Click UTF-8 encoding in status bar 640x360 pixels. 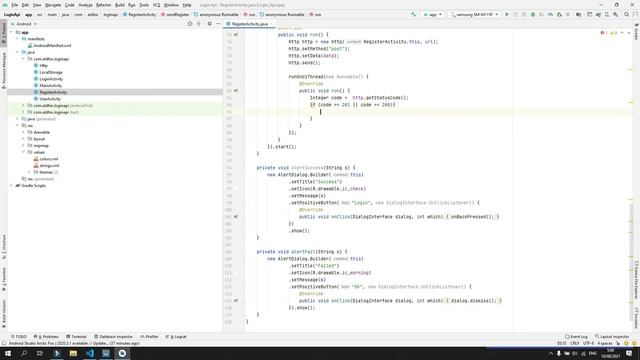pos(588,343)
